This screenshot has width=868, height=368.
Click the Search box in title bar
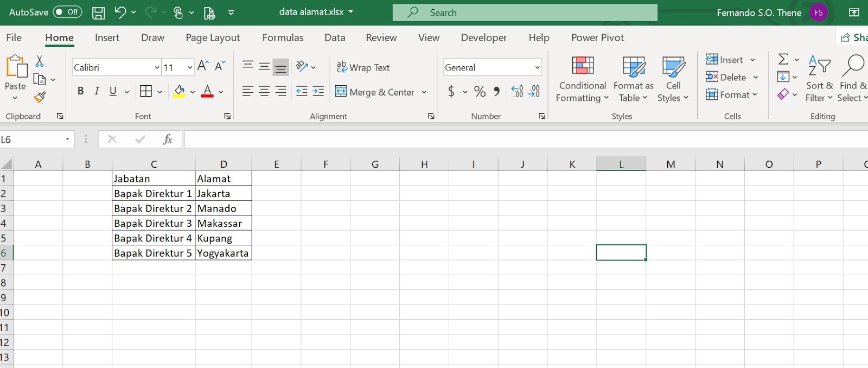coord(525,12)
